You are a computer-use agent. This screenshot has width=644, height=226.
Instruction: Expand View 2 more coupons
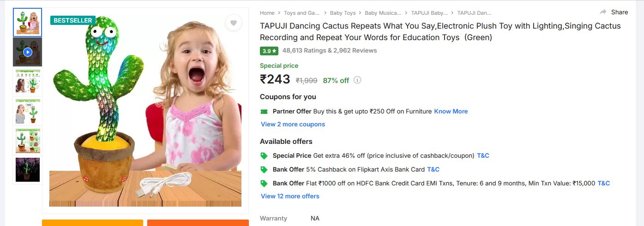[x=293, y=124]
